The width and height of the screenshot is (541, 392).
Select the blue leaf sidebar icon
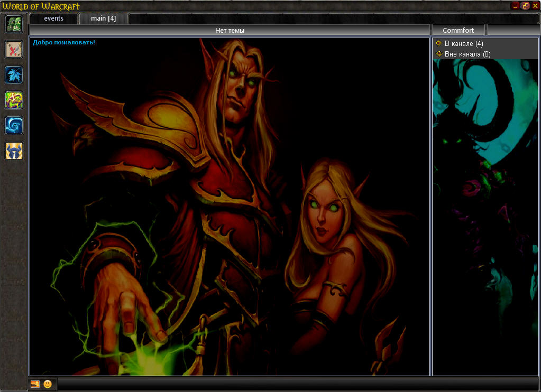pyautogui.click(x=14, y=75)
